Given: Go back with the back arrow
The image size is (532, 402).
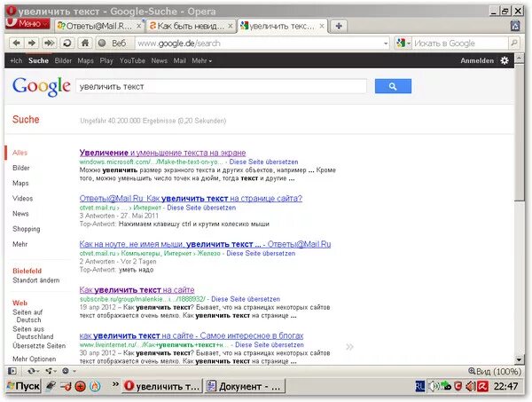Looking at the screenshot, I should (16, 43).
